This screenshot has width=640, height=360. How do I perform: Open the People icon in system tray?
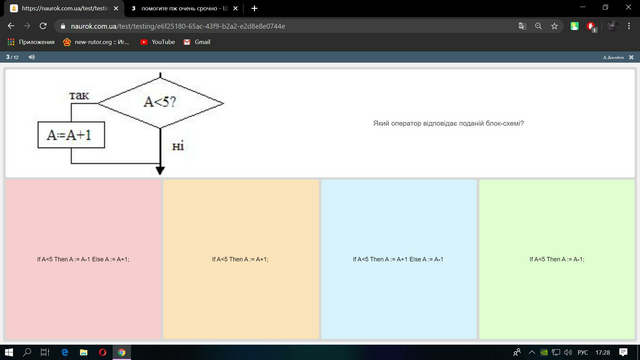[517, 352]
